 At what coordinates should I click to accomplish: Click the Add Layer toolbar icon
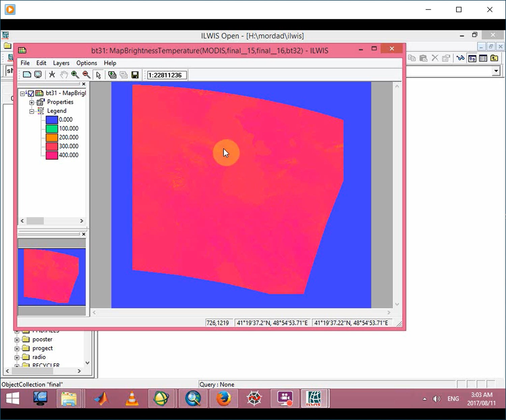(x=112, y=75)
